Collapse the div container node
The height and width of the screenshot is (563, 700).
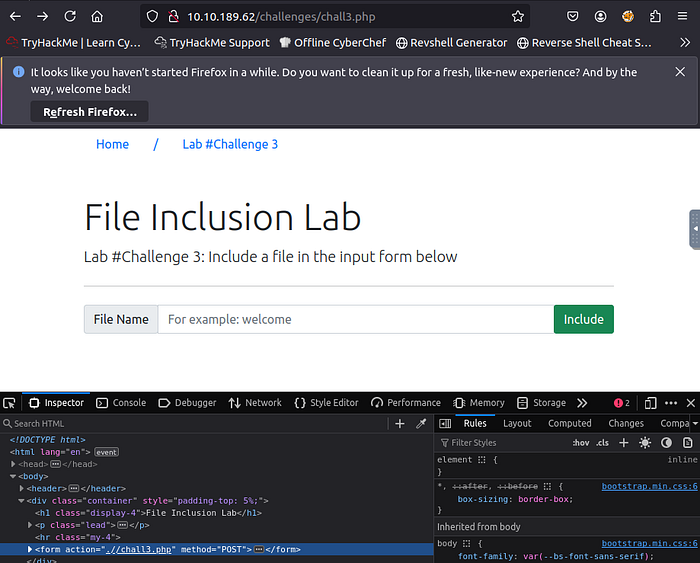(x=21, y=500)
